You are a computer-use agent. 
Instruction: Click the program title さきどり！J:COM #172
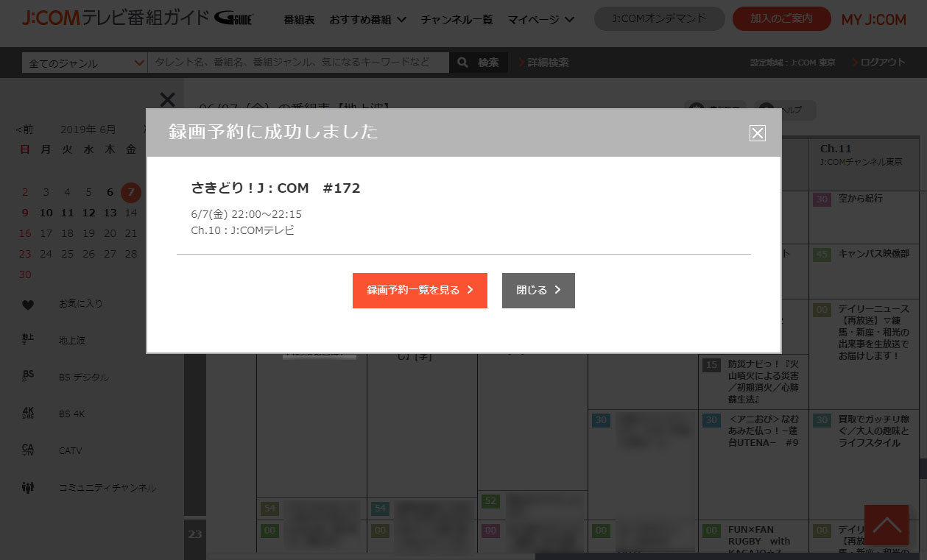pos(275,188)
